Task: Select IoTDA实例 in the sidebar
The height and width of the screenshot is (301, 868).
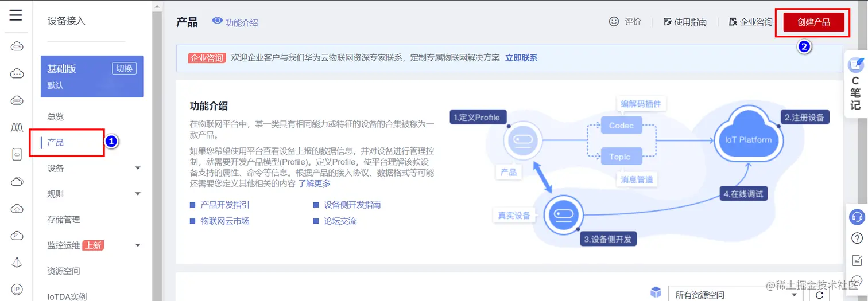Action: pos(67,296)
